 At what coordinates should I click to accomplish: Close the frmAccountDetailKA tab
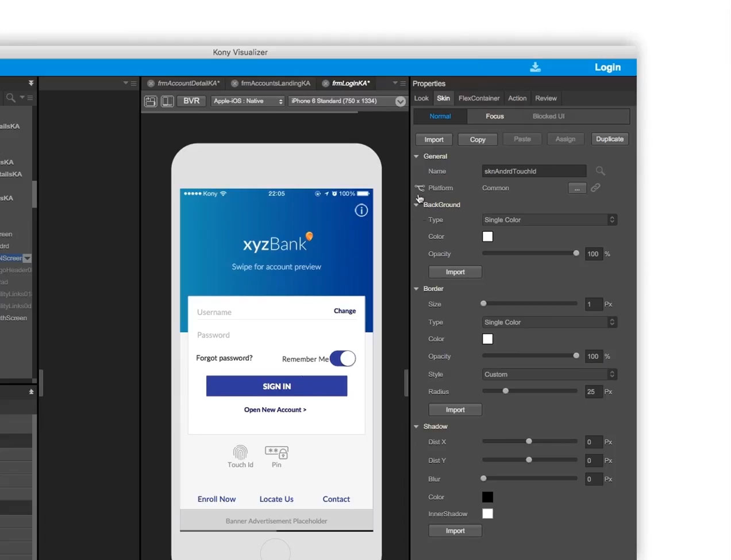tap(151, 83)
